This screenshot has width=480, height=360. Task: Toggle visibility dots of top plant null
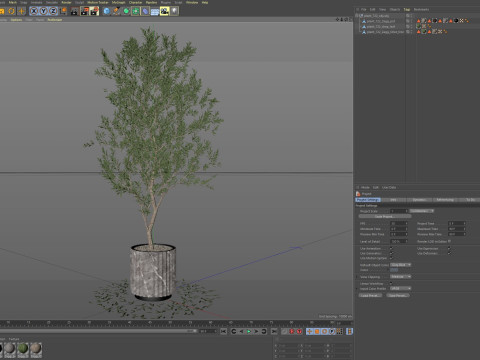411,16
